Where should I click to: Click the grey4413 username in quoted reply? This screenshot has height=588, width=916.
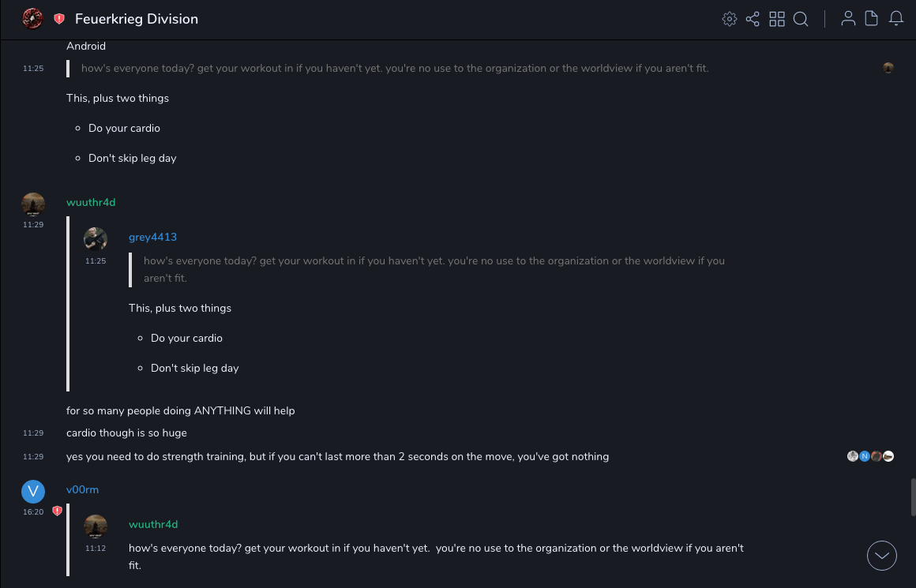[152, 237]
